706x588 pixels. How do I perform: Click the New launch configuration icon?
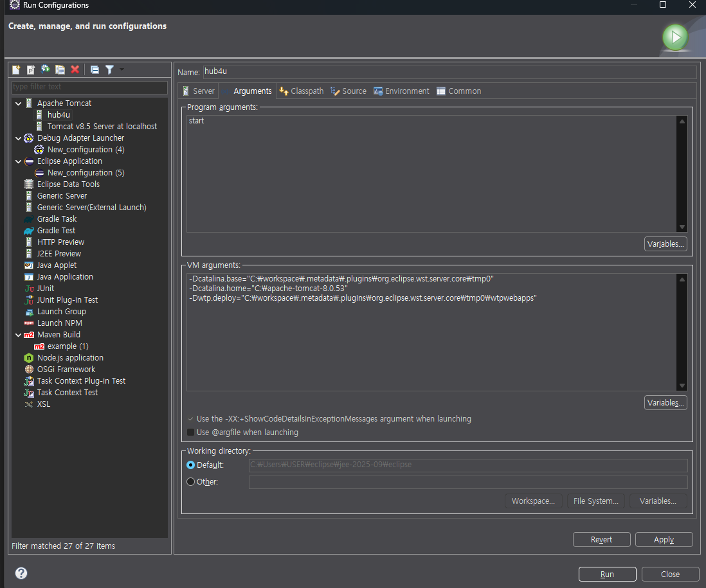16,69
